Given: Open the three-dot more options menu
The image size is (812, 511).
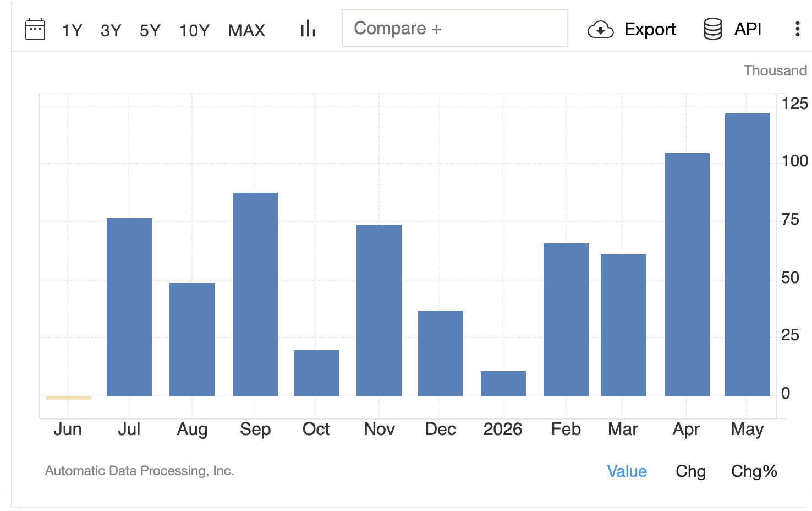Looking at the screenshot, I should click(797, 29).
